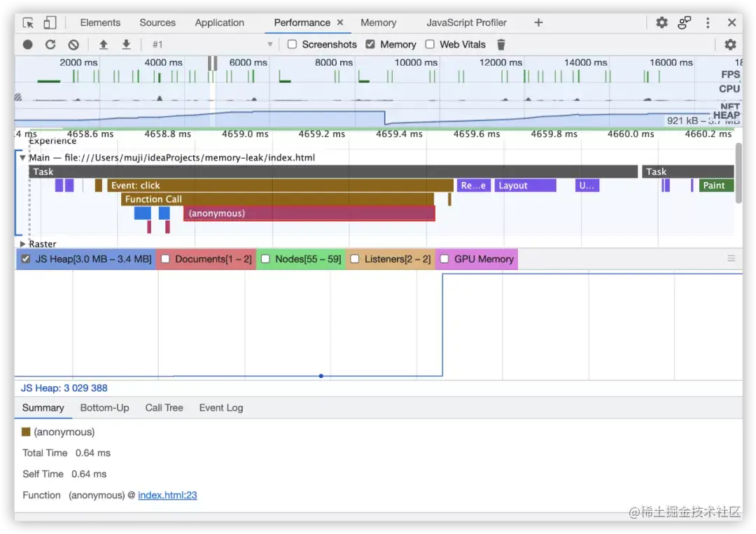The width and height of the screenshot is (756, 534).
Task: Close the Performance tab with its x
Action: (x=340, y=22)
